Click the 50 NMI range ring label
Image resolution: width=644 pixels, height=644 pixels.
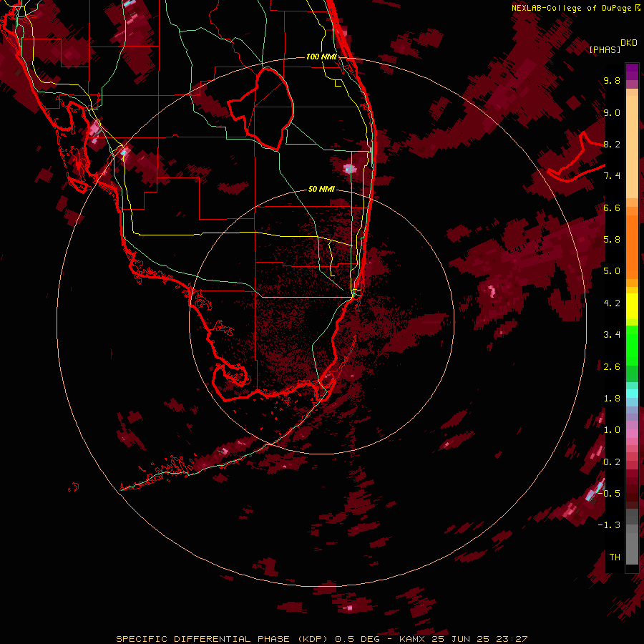(321, 189)
